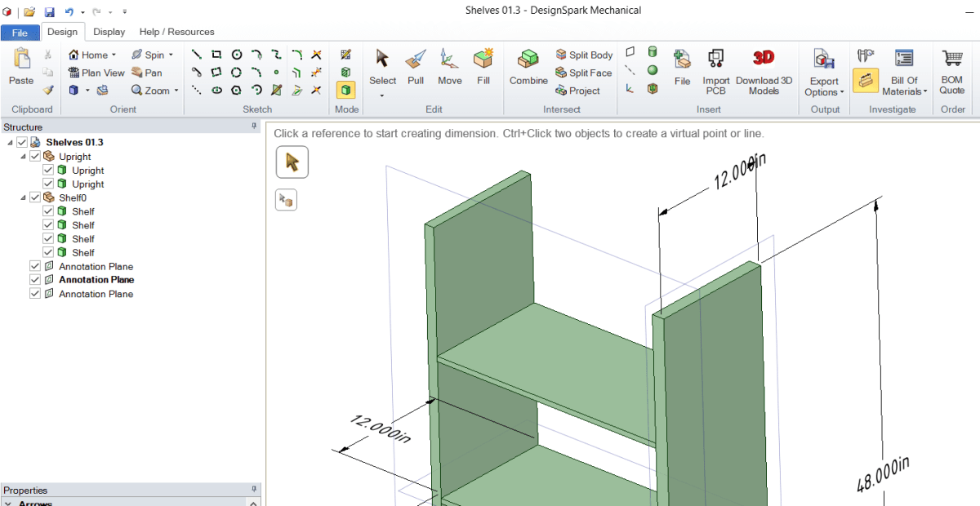This screenshot has height=506, width=980.
Task: Open the File menu
Action: pos(20,32)
